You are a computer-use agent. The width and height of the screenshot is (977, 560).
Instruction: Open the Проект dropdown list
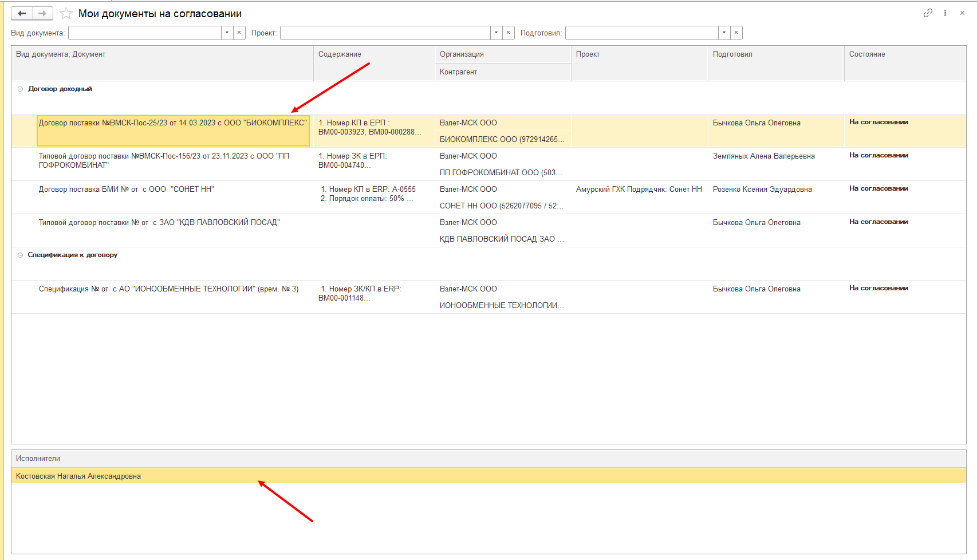pos(497,33)
